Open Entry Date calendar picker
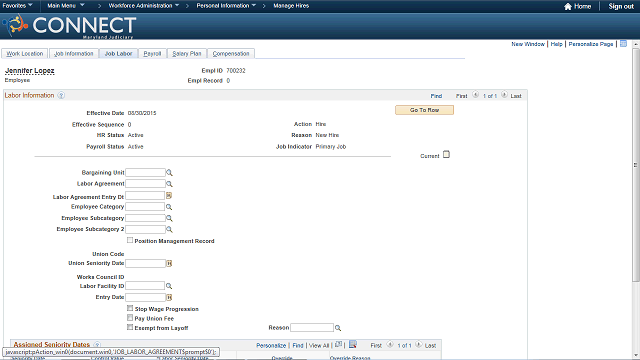The height and width of the screenshot is (360, 640). [x=169, y=298]
